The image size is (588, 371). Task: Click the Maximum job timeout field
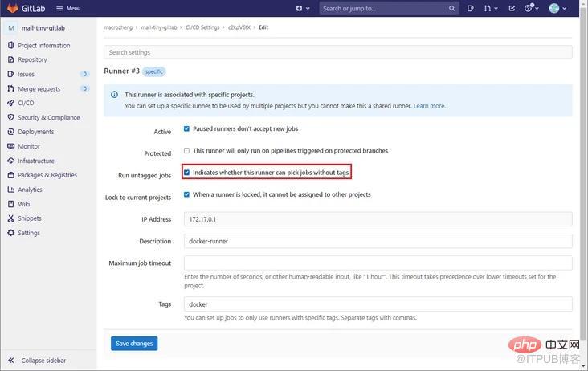pos(378,263)
